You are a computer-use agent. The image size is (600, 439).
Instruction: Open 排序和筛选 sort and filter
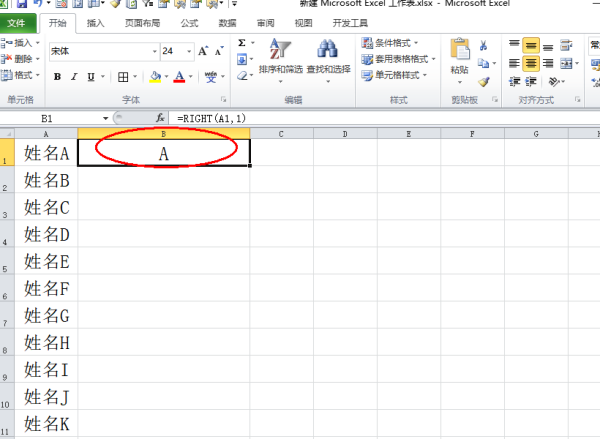tap(280, 61)
